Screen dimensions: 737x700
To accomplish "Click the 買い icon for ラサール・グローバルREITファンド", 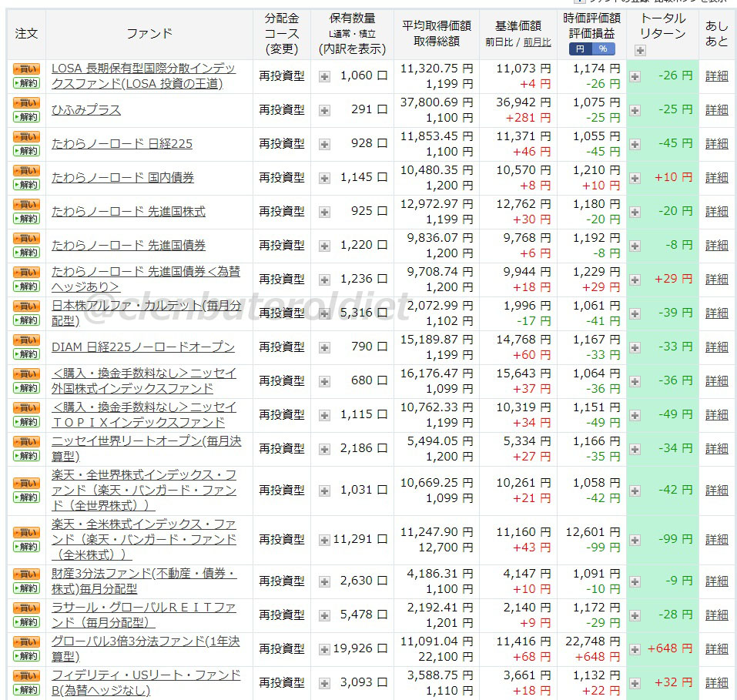I will (x=25, y=608).
